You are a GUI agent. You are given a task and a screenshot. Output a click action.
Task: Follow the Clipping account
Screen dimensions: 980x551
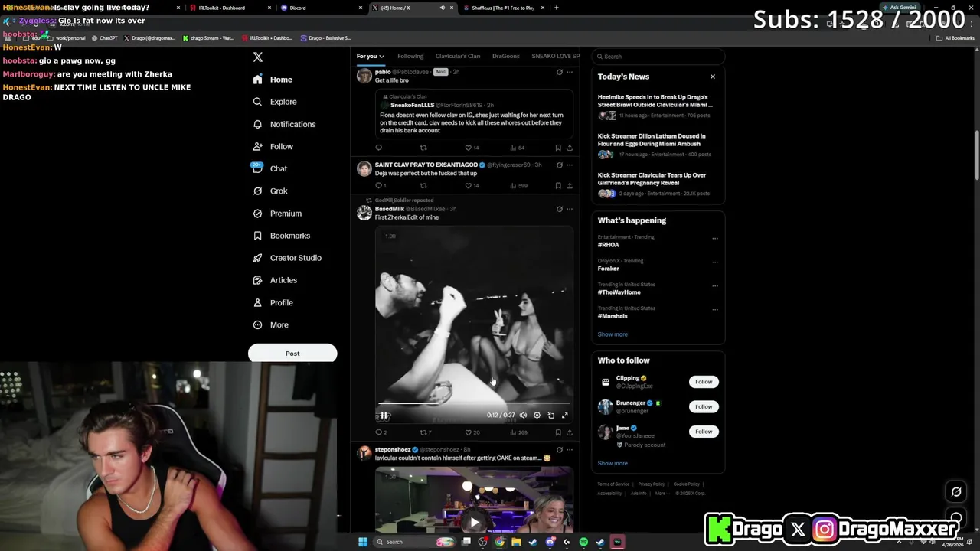pos(704,382)
